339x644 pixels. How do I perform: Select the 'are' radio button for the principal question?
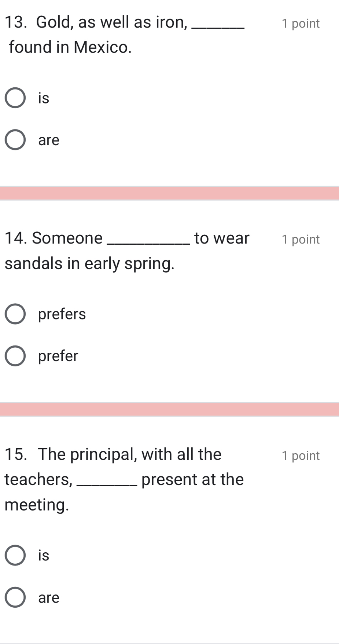click(15, 597)
